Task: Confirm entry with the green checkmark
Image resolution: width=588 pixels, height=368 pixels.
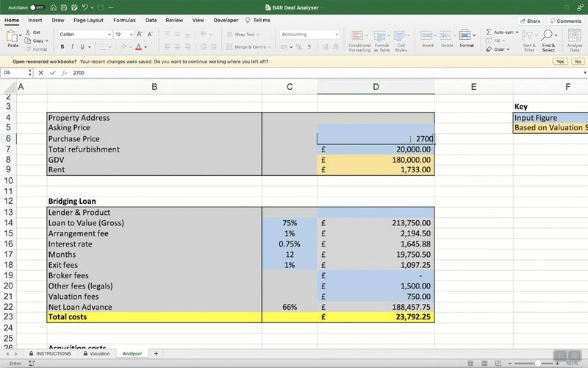Action: pyautogui.click(x=52, y=73)
